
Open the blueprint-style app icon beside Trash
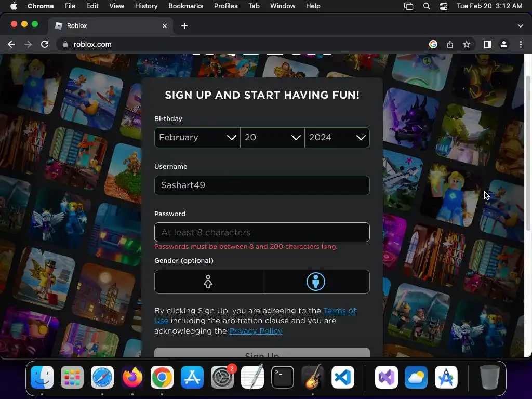tap(446, 377)
